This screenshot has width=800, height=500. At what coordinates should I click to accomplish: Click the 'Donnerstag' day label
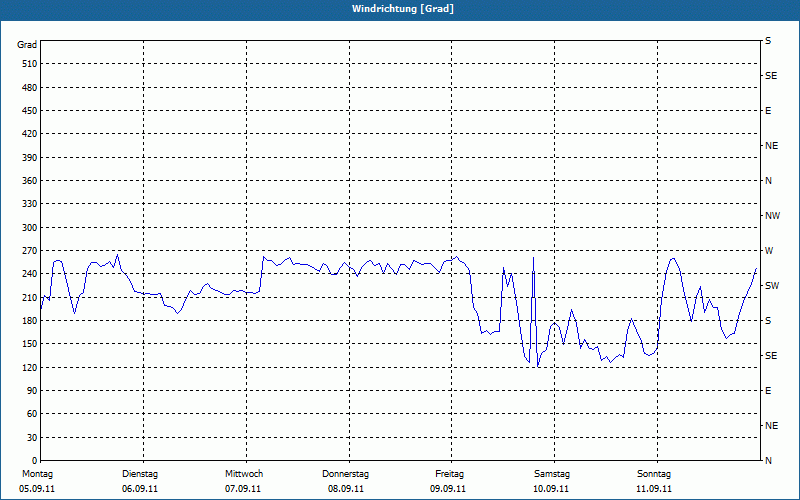pos(345,474)
